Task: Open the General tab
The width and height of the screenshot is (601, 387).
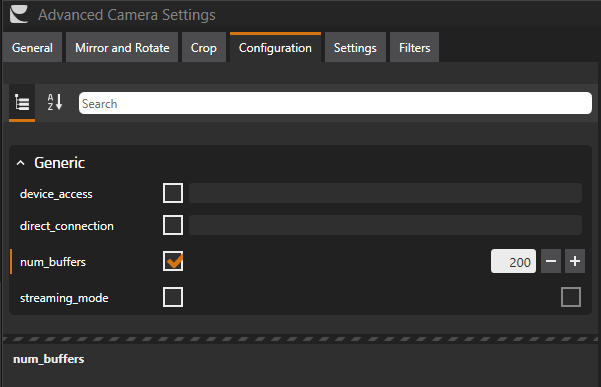Action: tap(32, 48)
